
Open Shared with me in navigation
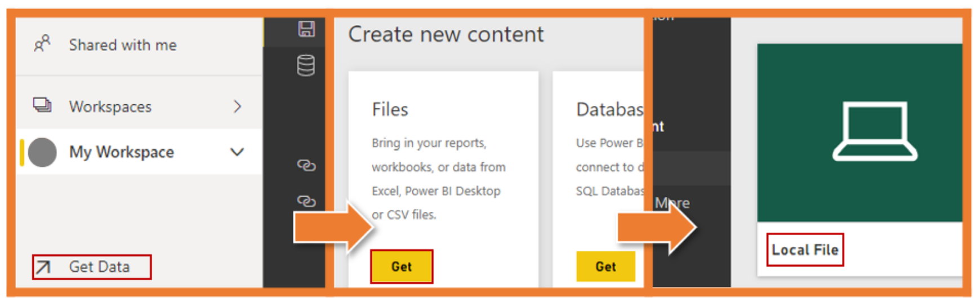coord(122,45)
